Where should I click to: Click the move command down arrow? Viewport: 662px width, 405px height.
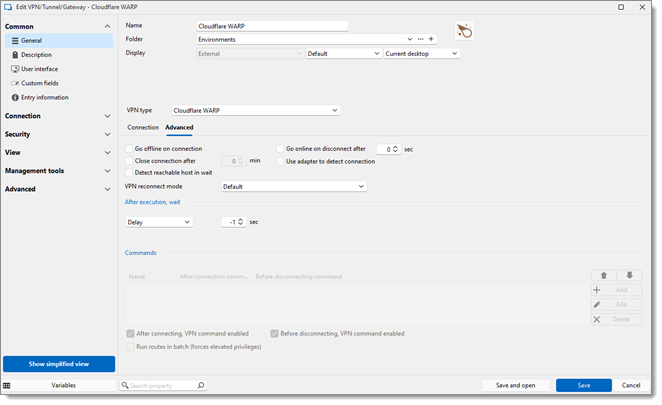pos(629,276)
